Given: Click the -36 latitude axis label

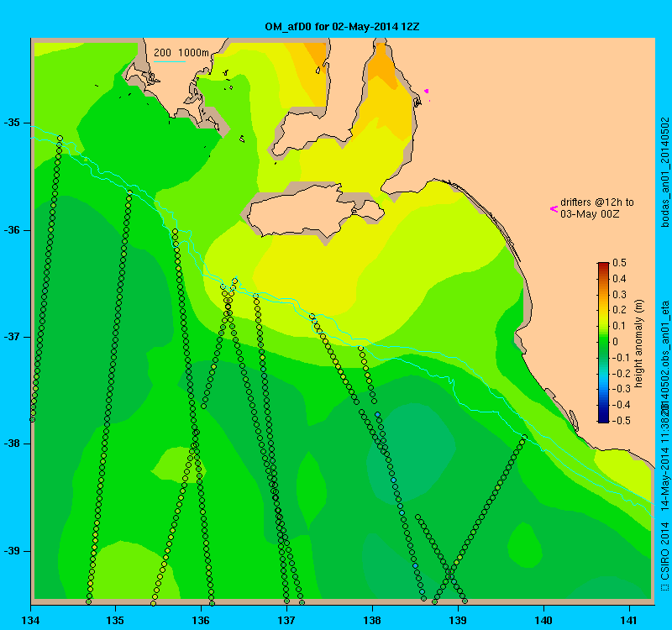Looking at the screenshot, I should (x=12, y=229).
